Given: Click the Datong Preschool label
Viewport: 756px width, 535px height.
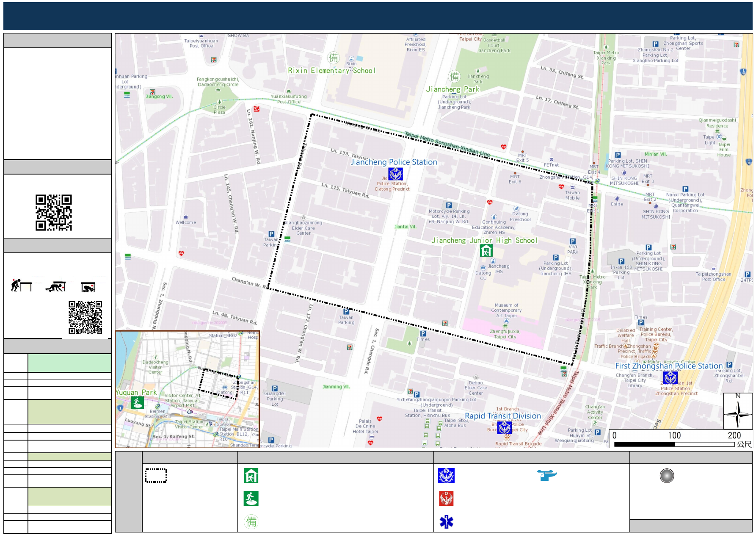Looking at the screenshot, I should 520,216.
